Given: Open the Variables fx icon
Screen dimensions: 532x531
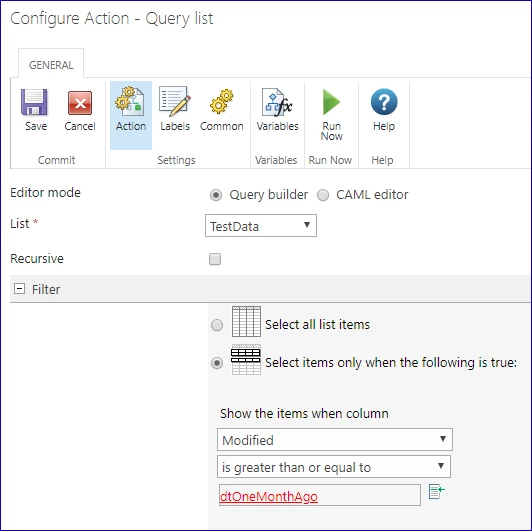Looking at the screenshot, I should pos(277,102).
